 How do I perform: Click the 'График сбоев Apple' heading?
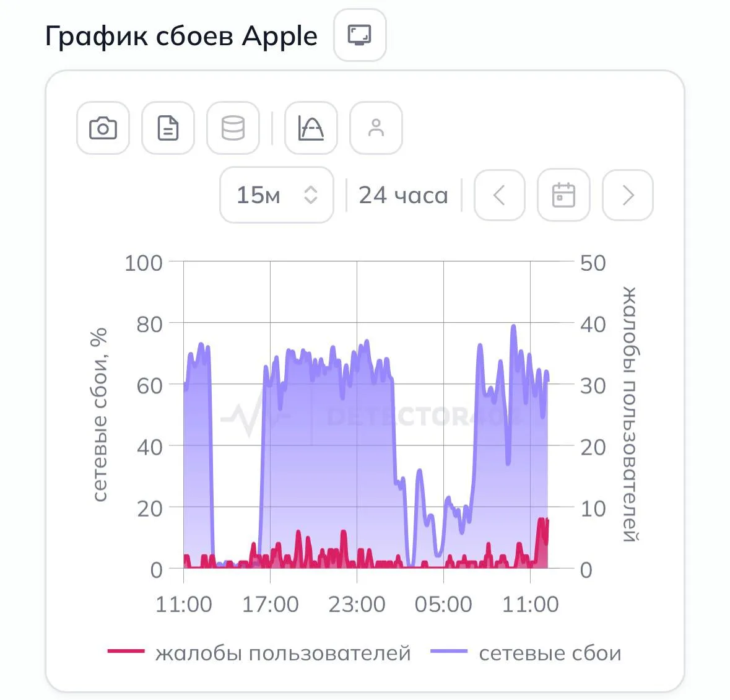(181, 36)
